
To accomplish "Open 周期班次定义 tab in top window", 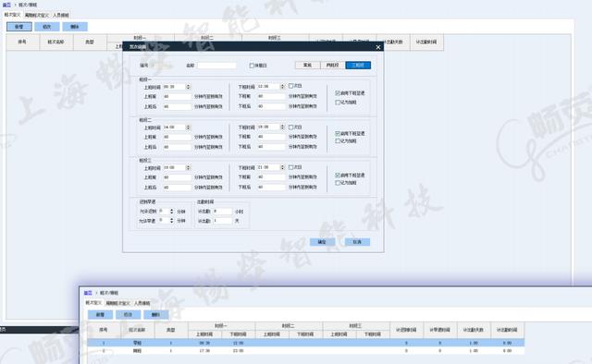I will (37, 15).
